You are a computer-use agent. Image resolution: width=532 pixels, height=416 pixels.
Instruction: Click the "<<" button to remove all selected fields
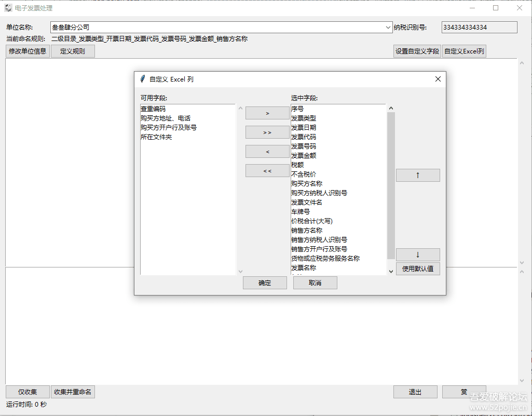pos(267,170)
